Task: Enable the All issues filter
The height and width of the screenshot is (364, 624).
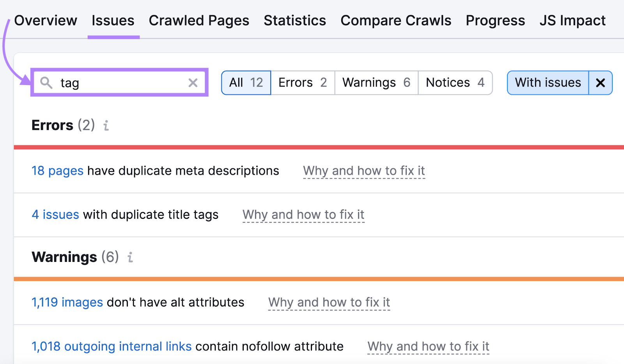Action: [x=246, y=83]
